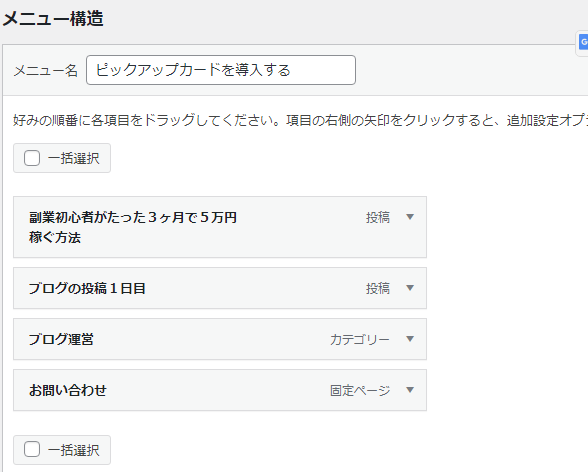
Task: Select the ブログの投稿１日目 menu item
Action: tap(220, 288)
